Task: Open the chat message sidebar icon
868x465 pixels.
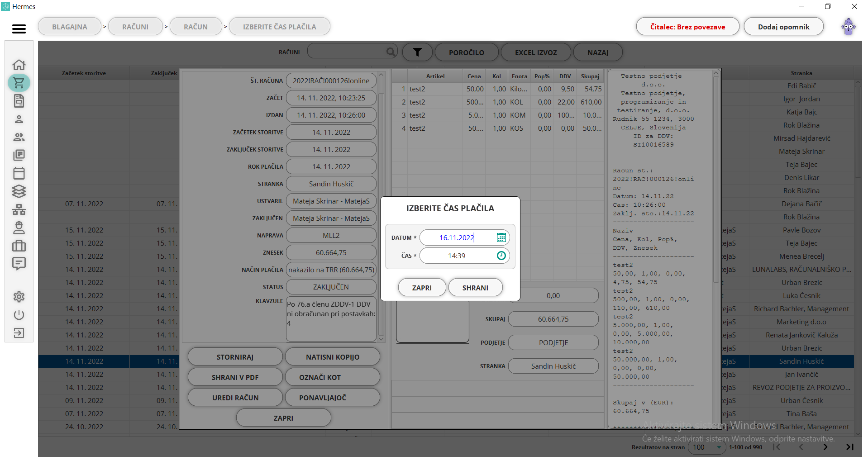Action: click(x=19, y=264)
